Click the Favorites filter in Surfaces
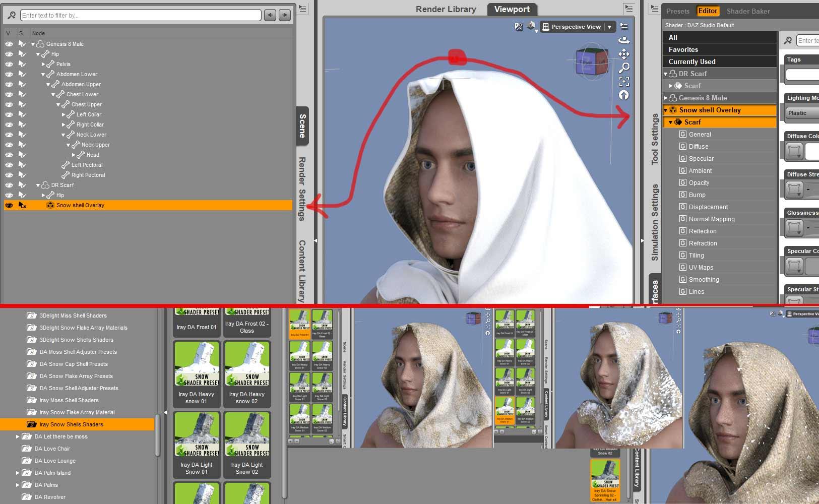Screen dimensions: 819x504 tap(719, 49)
